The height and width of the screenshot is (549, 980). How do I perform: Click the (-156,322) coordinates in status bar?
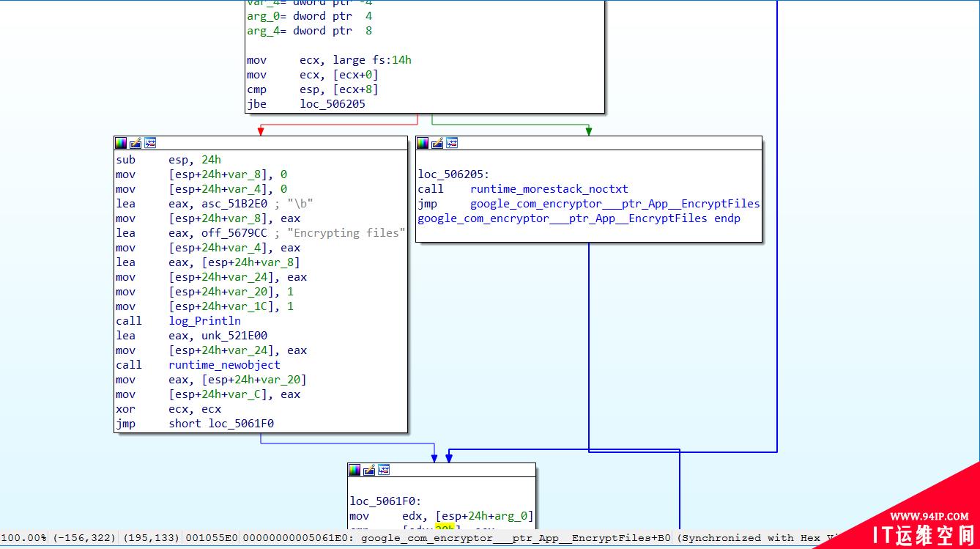tap(84, 538)
